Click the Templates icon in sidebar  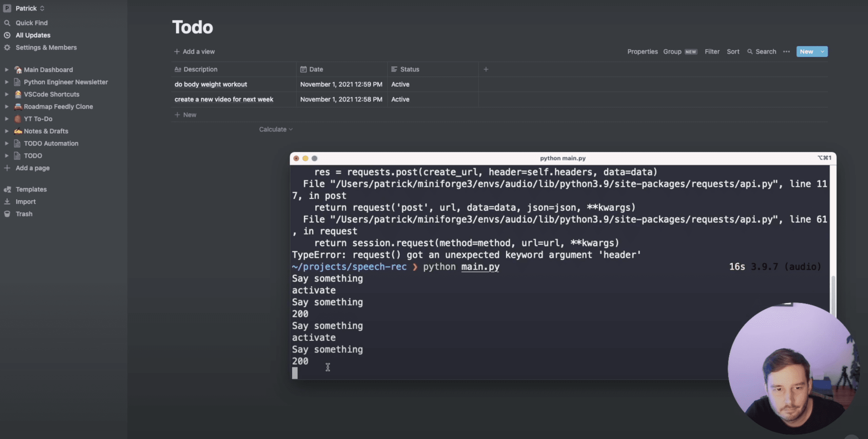(7, 189)
